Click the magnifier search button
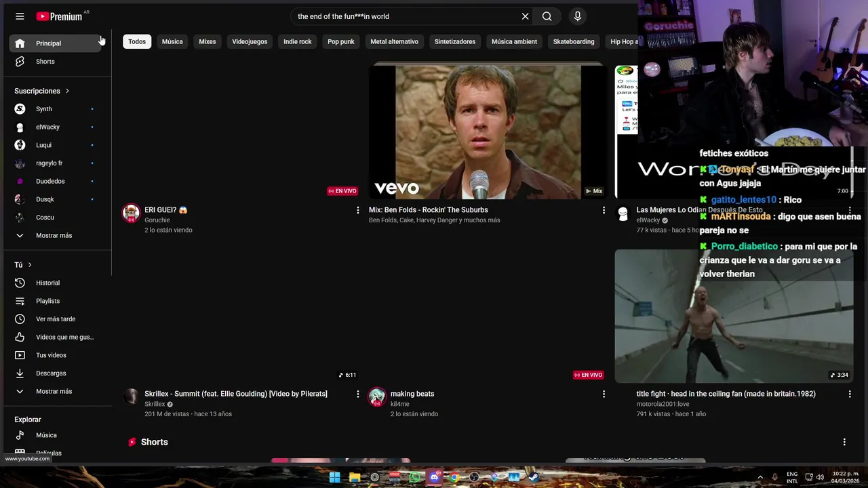 pos(547,16)
